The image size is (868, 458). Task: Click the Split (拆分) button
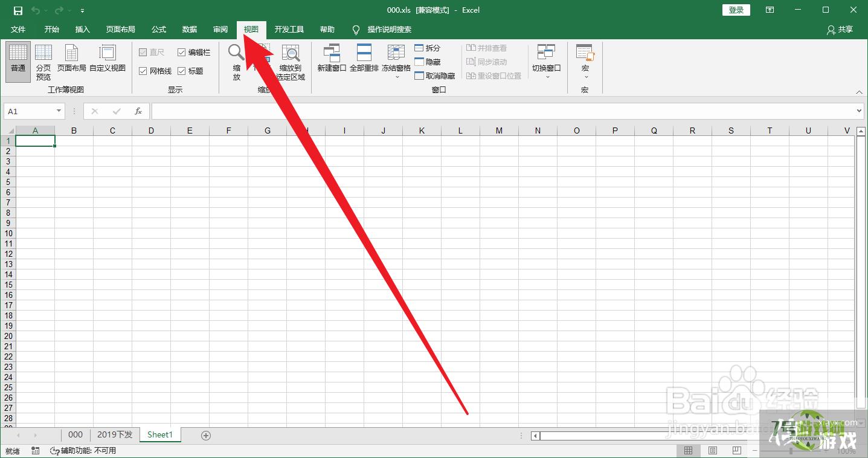[428, 48]
